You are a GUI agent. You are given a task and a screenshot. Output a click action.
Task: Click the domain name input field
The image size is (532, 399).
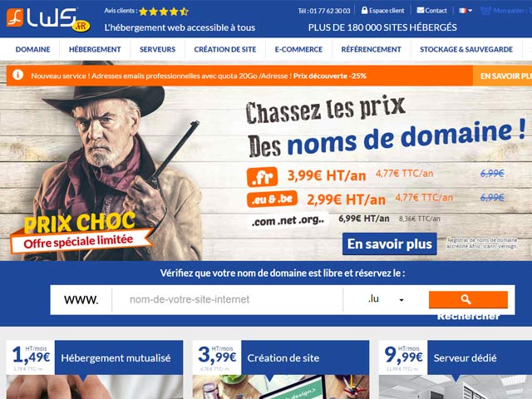click(x=227, y=299)
